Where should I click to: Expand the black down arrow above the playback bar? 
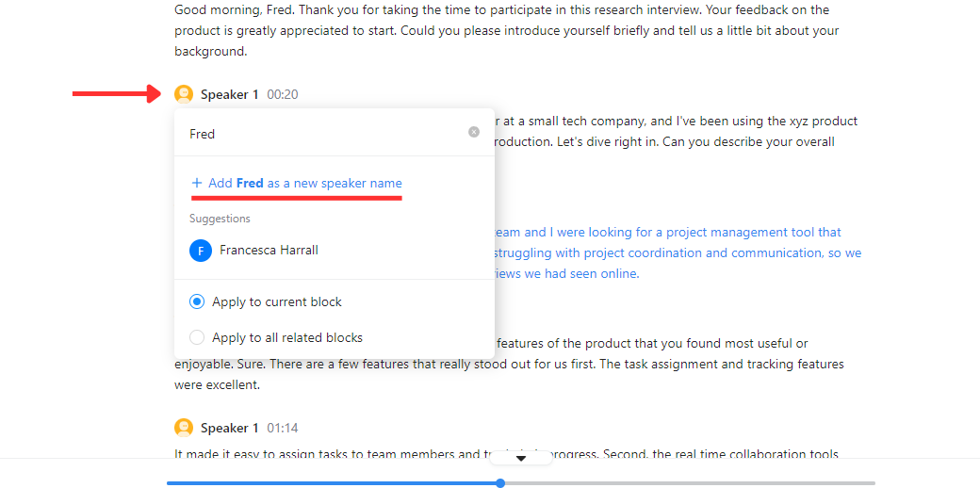(520, 458)
